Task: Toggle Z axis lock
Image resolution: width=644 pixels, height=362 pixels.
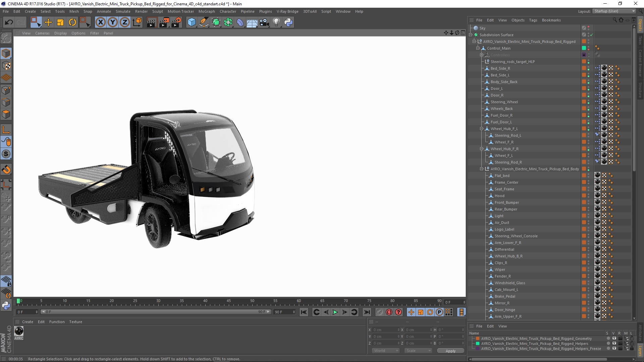Action: (125, 22)
